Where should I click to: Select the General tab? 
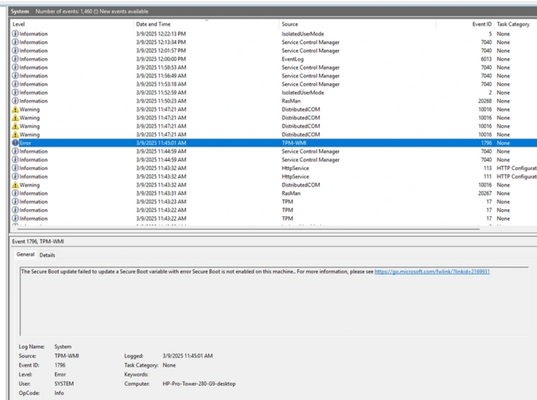(x=25, y=254)
